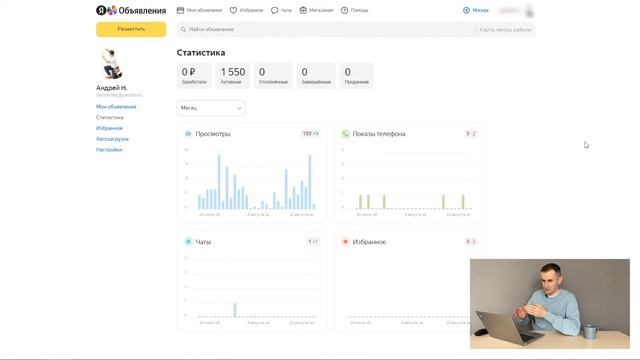Screen dimensions: 640x360
Task: Click the Помощь question mark icon
Action: click(x=344, y=10)
